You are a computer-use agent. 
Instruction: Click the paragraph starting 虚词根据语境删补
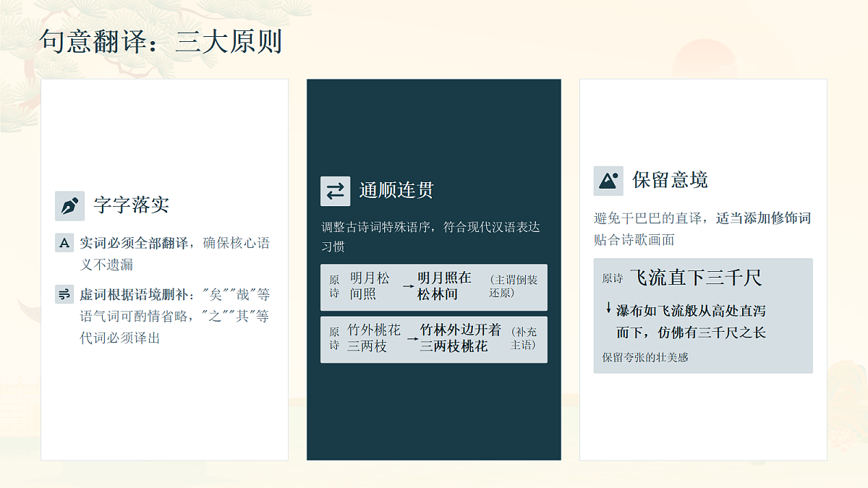[174, 316]
